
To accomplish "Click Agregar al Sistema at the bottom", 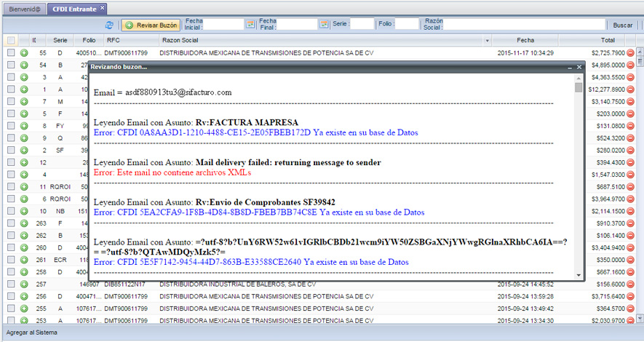I will pyautogui.click(x=31, y=333).
